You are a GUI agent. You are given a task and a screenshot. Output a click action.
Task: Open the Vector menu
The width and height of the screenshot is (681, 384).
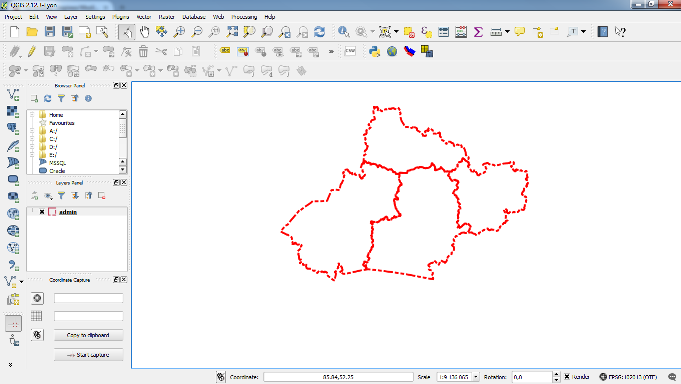144,17
